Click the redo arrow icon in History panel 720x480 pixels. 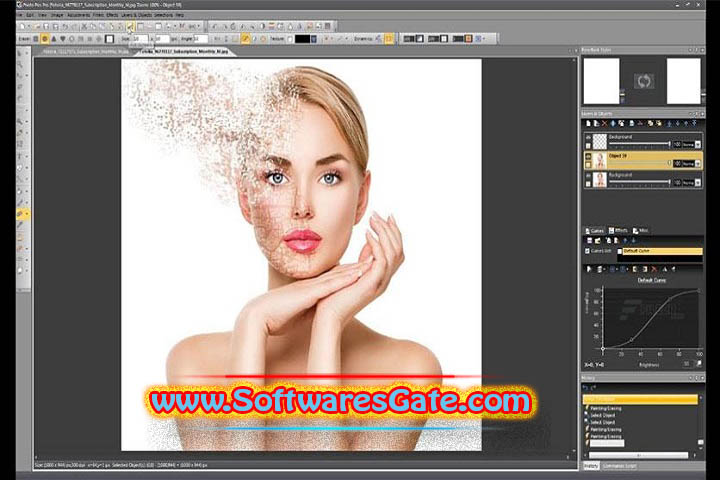(593, 388)
